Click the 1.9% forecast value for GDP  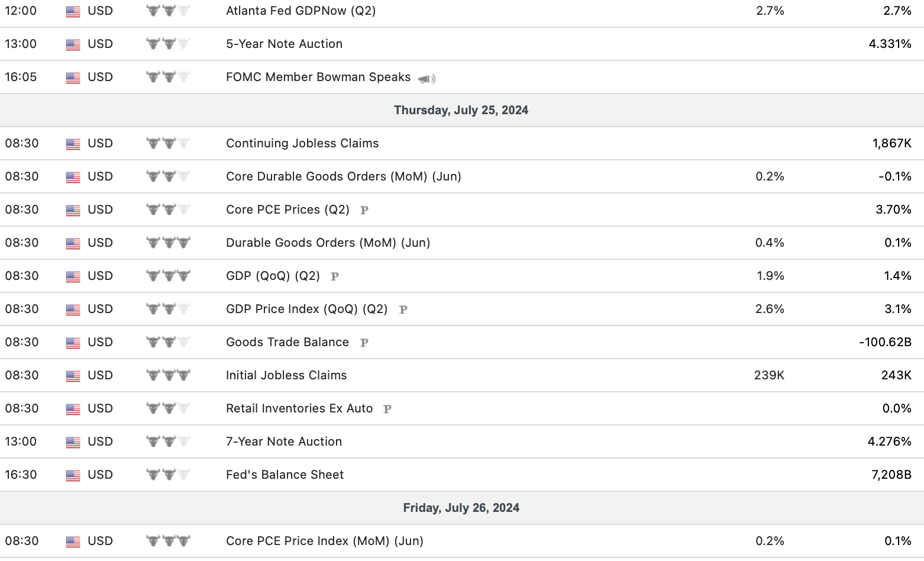point(770,276)
